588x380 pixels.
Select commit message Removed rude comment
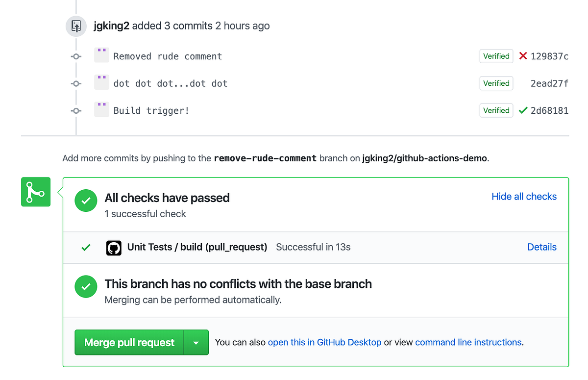coord(168,56)
